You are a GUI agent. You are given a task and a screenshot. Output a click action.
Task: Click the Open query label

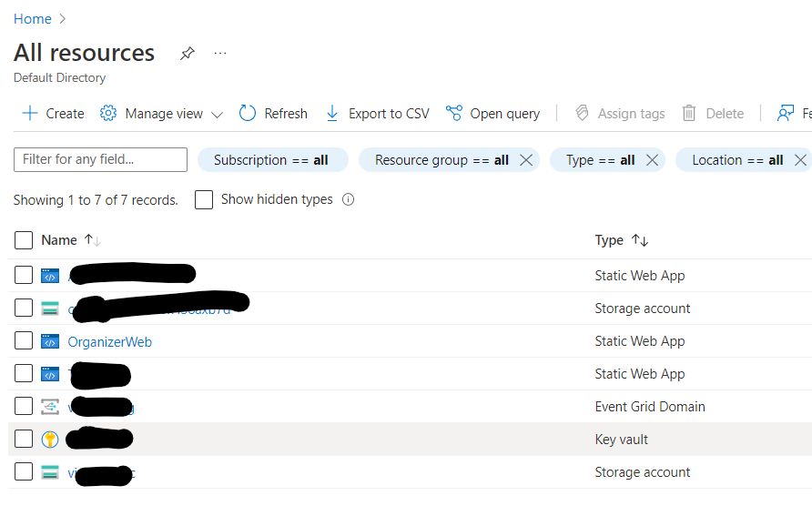pyautogui.click(x=505, y=114)
